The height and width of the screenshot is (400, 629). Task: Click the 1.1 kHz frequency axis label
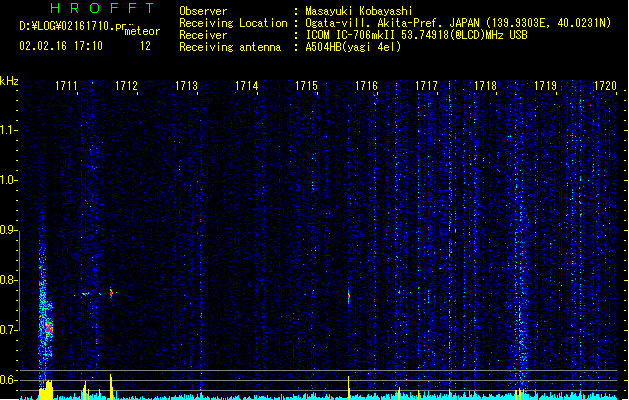(x=8, y=130)
